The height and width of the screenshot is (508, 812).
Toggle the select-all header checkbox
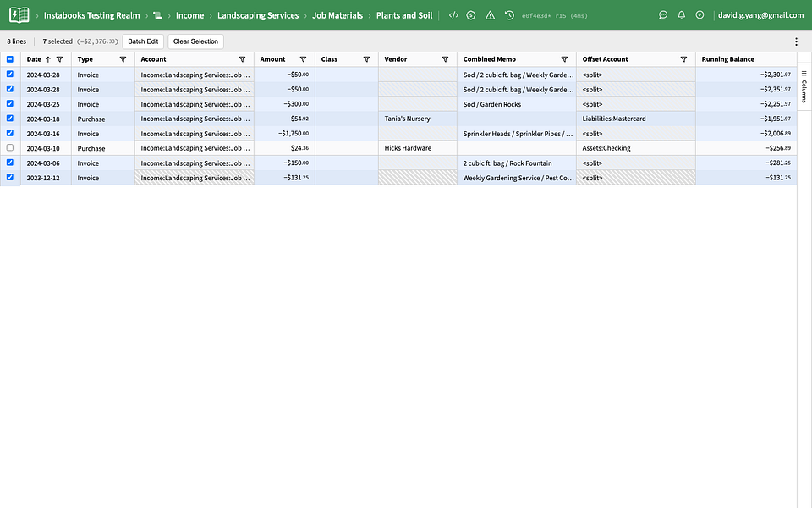[x=10, y=59]
